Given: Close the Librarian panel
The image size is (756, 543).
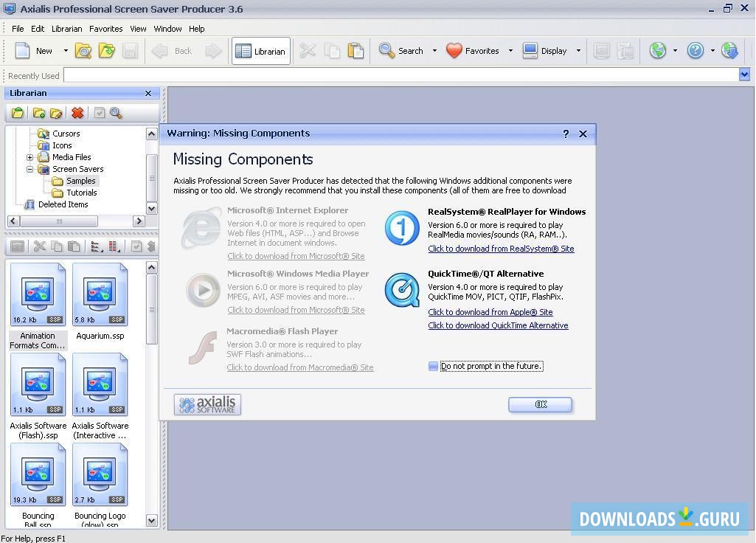Looking at the screenshot, I should (148, 93).
